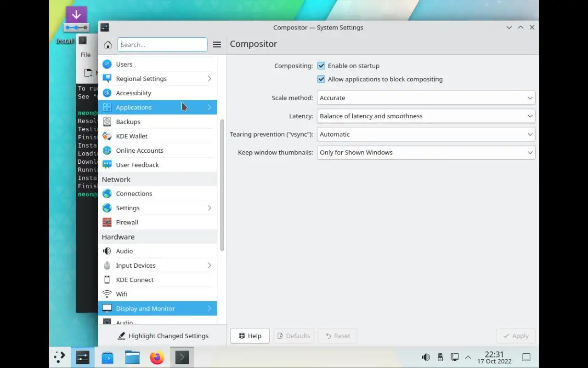Expand Regional Settings chevron
The height and width of the screenshot is (368, 588).
(209, 79)
